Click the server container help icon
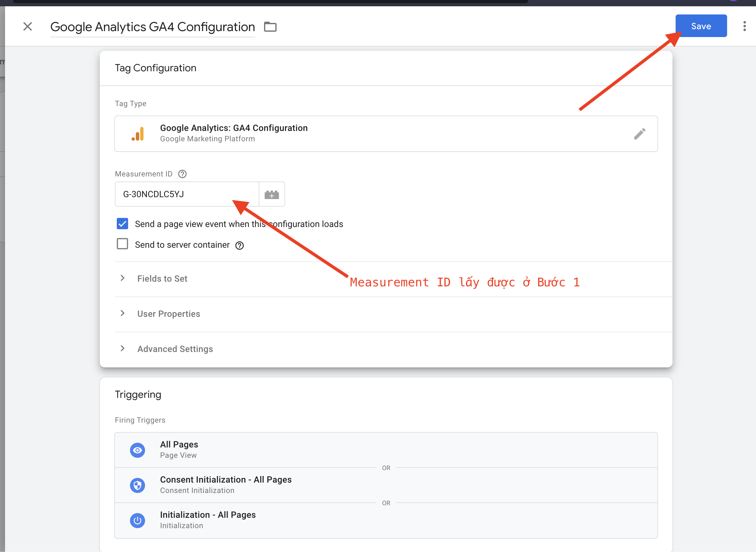The height and width of the screenshot is (552, 756). [240, 246]
